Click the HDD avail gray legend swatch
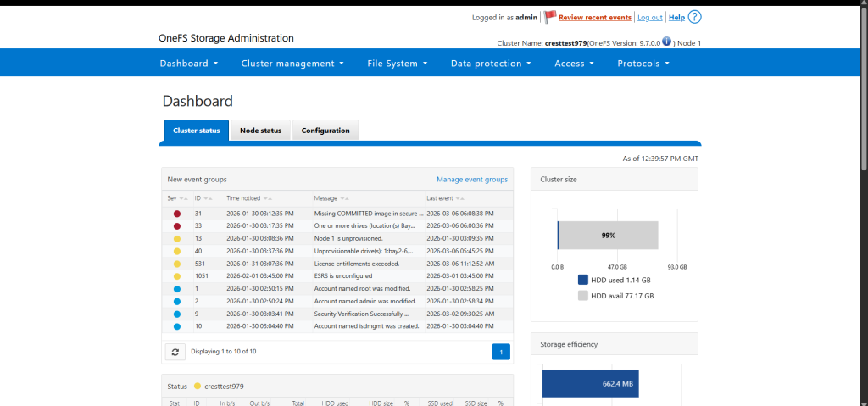 (x=583, y=296)
